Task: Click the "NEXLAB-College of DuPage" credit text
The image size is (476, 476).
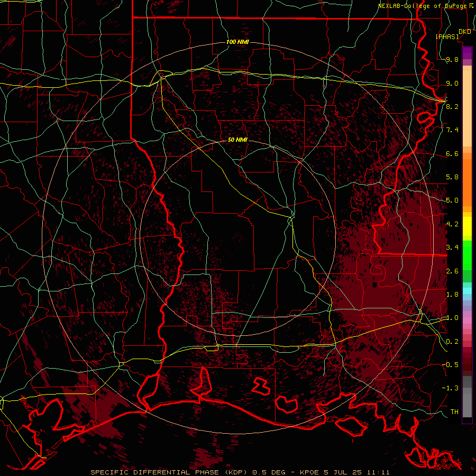Action: [x=423, y=6]
